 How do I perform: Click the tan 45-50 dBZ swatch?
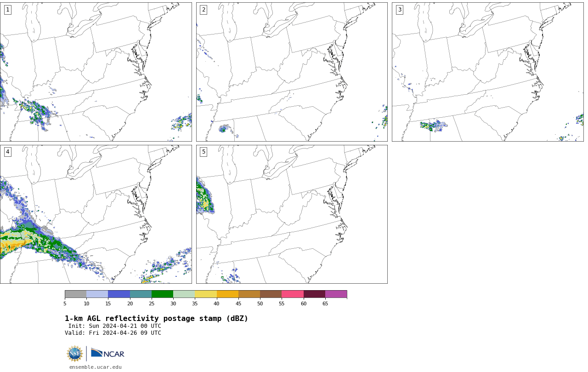point(249,294)
